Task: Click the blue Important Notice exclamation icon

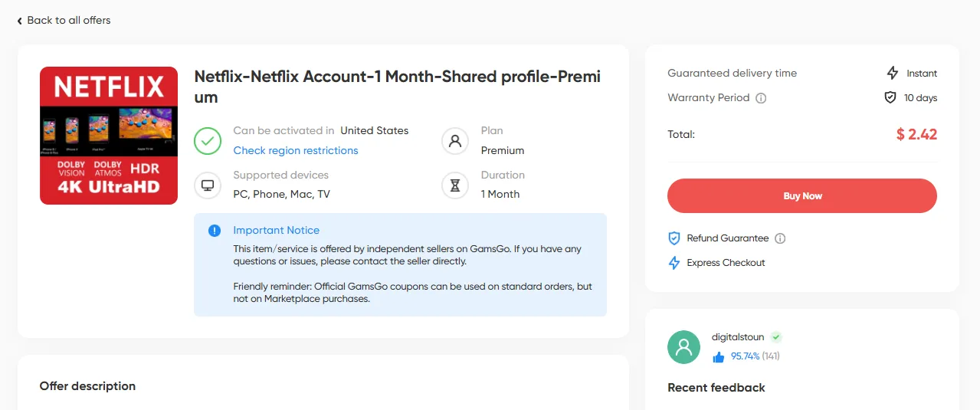Action: [215, 231]
